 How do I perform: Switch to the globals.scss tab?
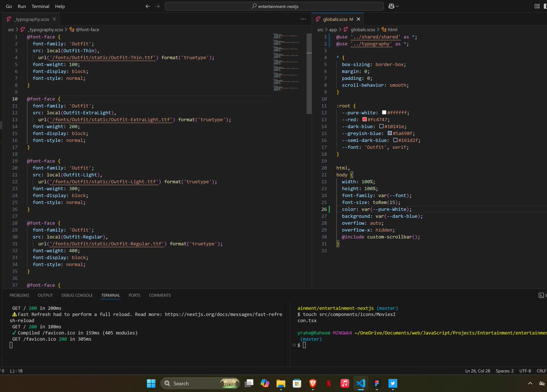(338, 19)
